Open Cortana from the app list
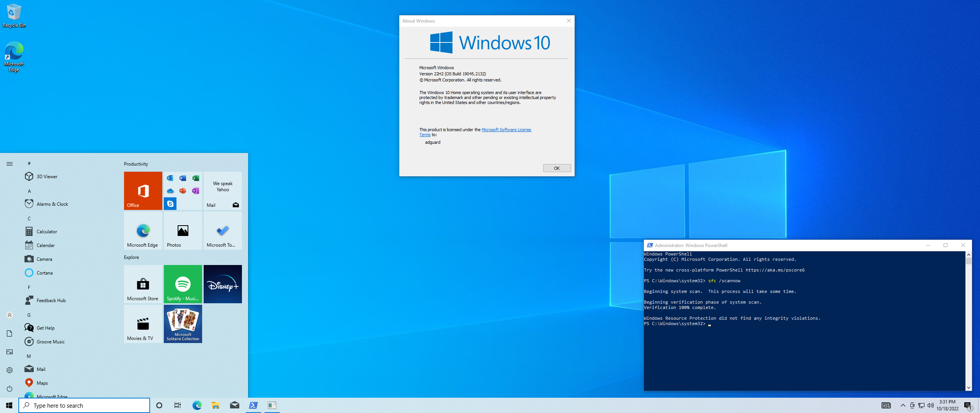The height and width of the screenshot is (413, 980). (69, 273)
